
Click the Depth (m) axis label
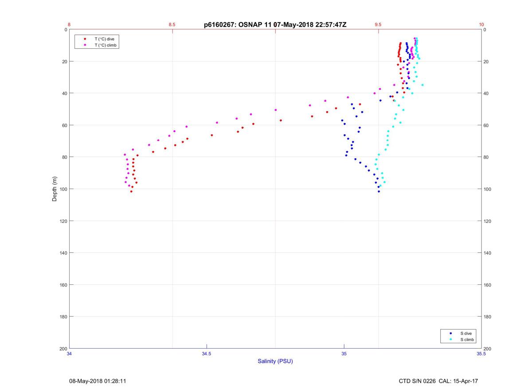point(55,189)
